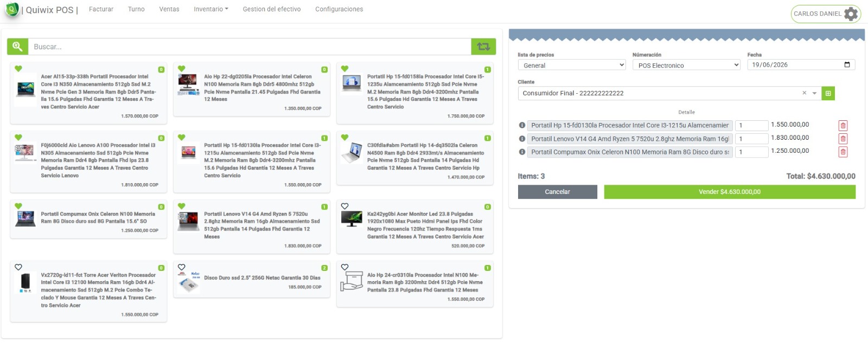Click Portatil Compumax Onix Celeron description field

click(630, 152)
